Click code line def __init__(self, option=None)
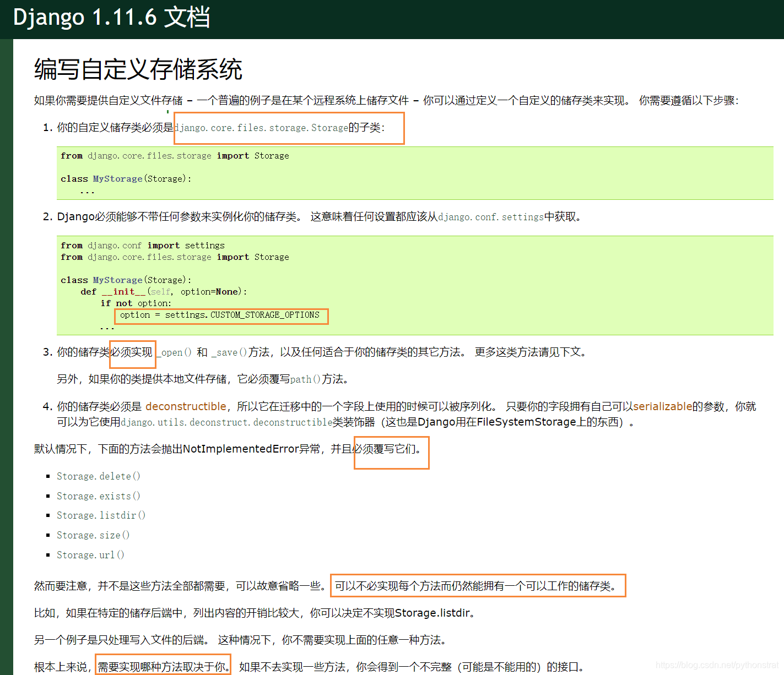Screen dimensions: 784x675 click(x=164, y=292)
